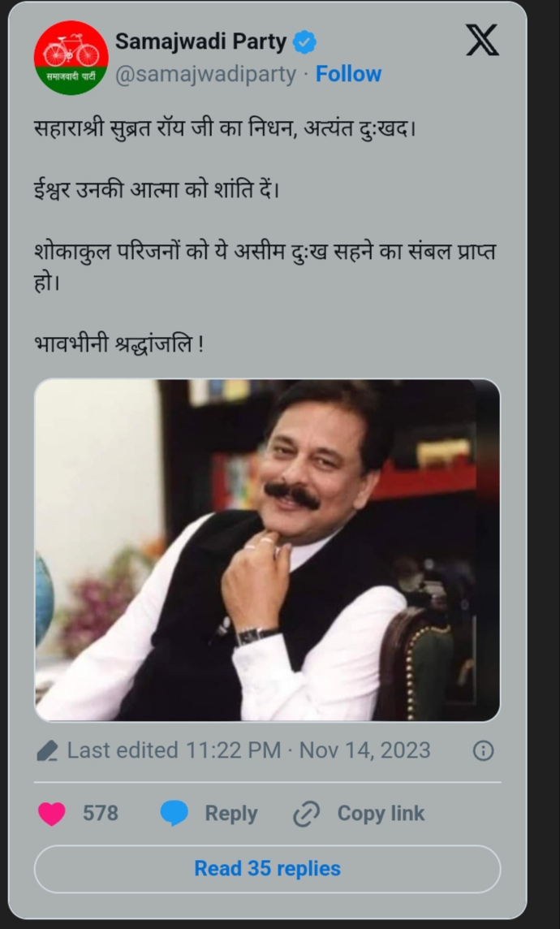
Task: Open the @samajwadiparty handle
Action: [205, 74]
